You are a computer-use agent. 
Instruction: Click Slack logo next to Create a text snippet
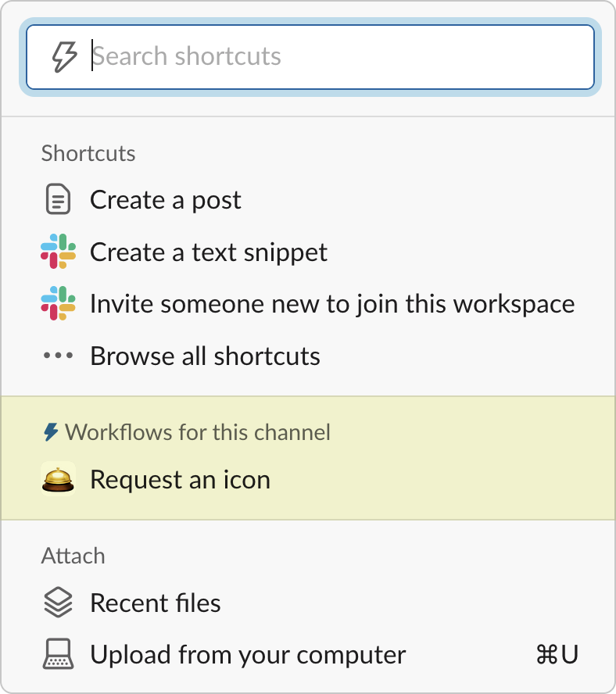pyautogui.click(x=58, y=252)
